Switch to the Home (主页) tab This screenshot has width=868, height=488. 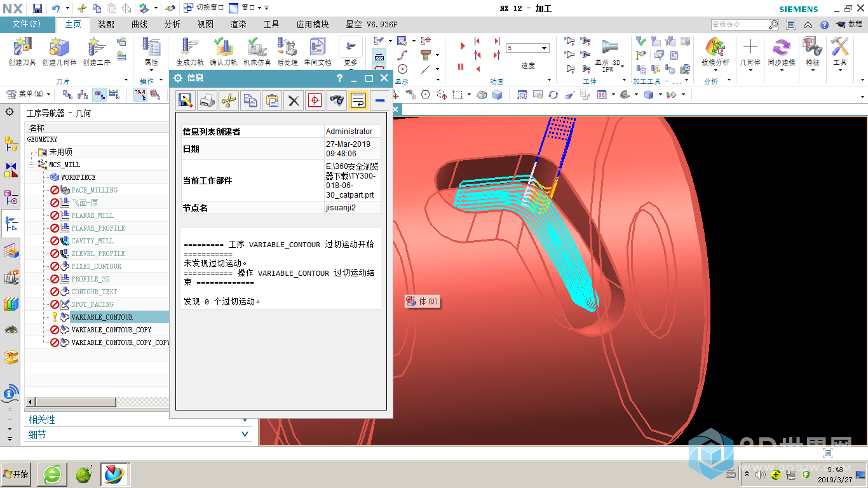coord(74,24)
